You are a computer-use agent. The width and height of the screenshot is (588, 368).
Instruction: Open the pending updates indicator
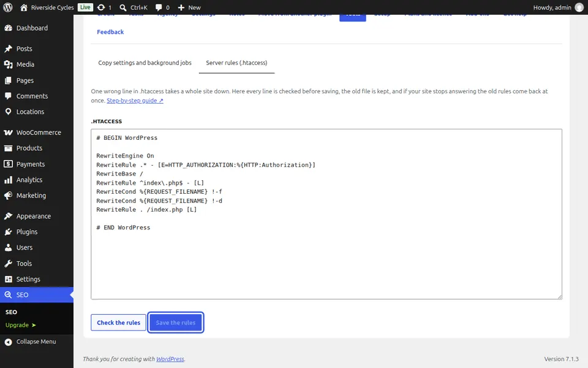click(104, 7)
